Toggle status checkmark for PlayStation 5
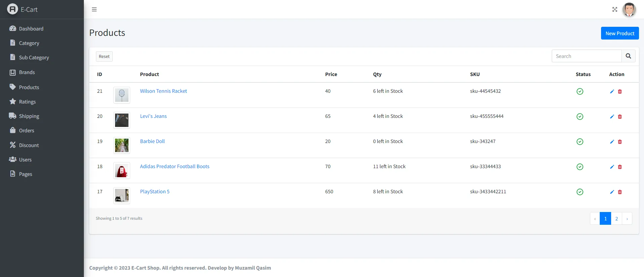 (580, 192)
